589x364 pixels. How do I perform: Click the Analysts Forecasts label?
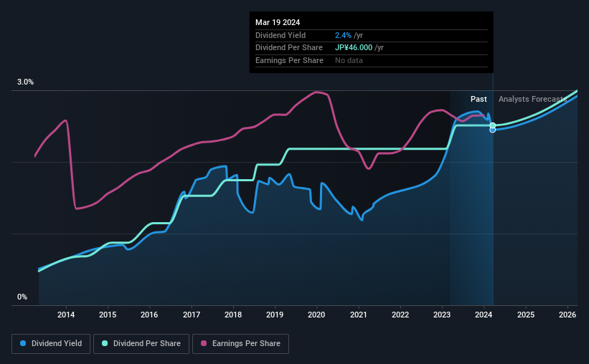532,99
